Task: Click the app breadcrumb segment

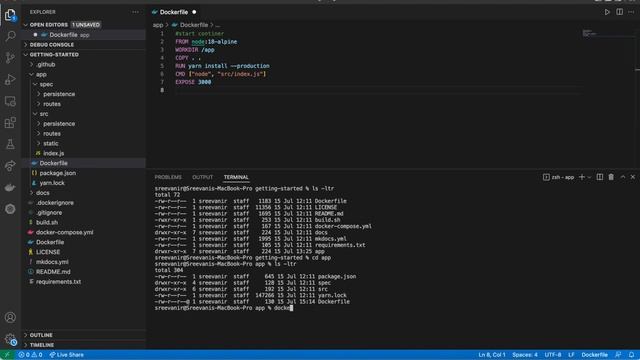Action: tap(158, 25)
